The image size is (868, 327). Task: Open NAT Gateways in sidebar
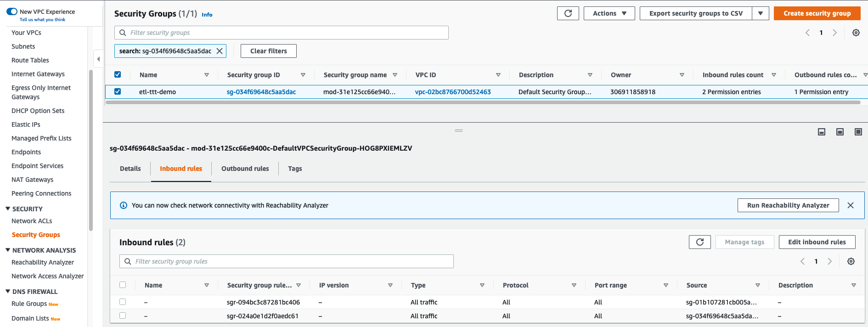[x=32, y=180]
